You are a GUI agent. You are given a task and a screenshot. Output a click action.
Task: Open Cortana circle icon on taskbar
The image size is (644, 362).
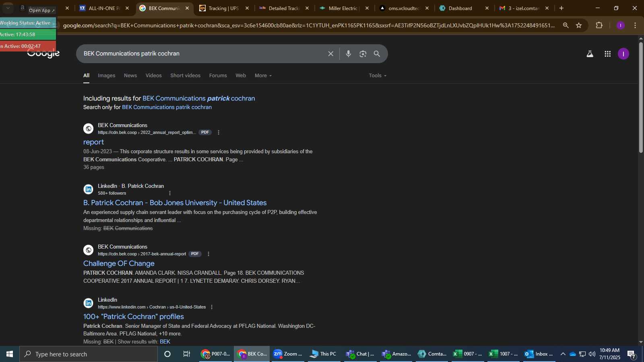(x=167, y=354)
